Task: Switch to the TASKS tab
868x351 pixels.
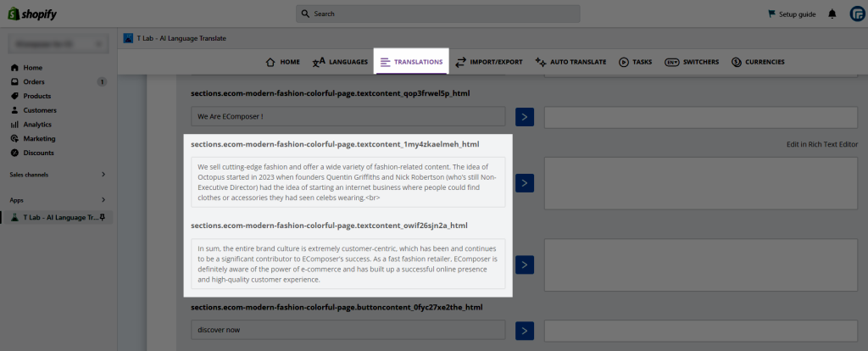Action: point(636,62)
